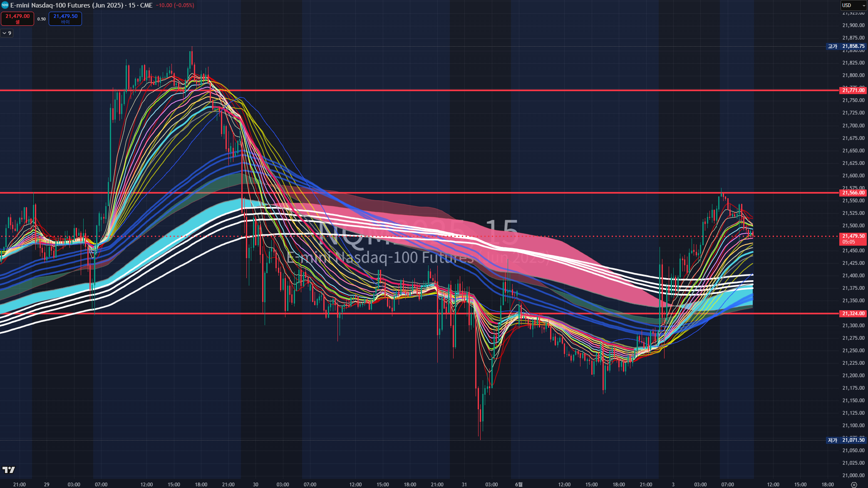Select the horizontal line price label 21,324.00
Image resolution: width=868 pixels, height=488 pixels.
[853, 314]
